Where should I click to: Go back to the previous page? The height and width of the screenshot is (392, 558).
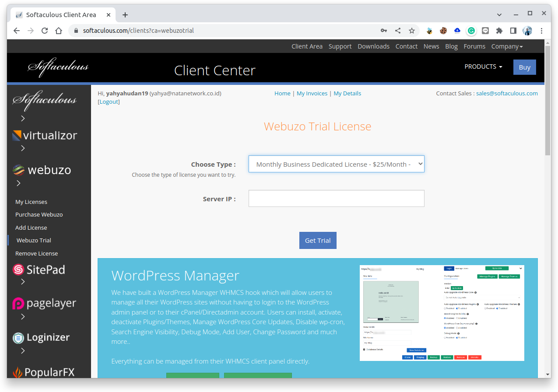point(17,31)
